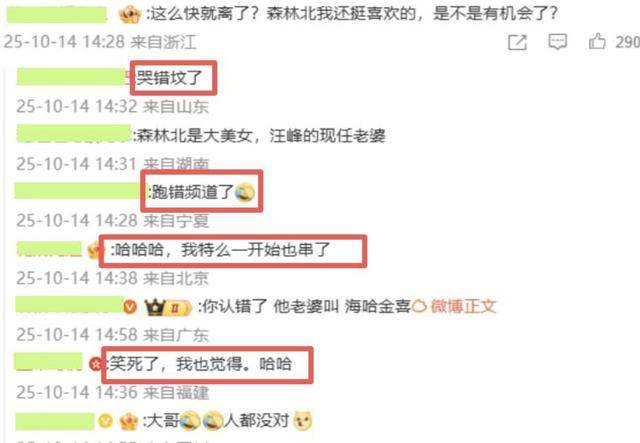Like the top comment with thumbs-up icon

click(x=597, y=41)
